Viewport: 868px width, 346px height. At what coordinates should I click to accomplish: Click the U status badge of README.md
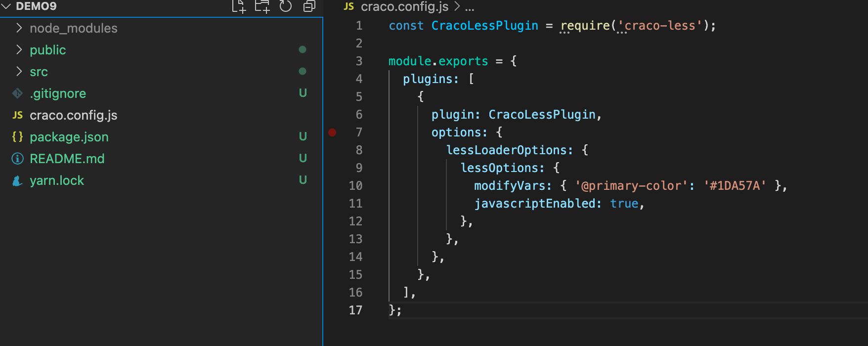coord(303,158)
